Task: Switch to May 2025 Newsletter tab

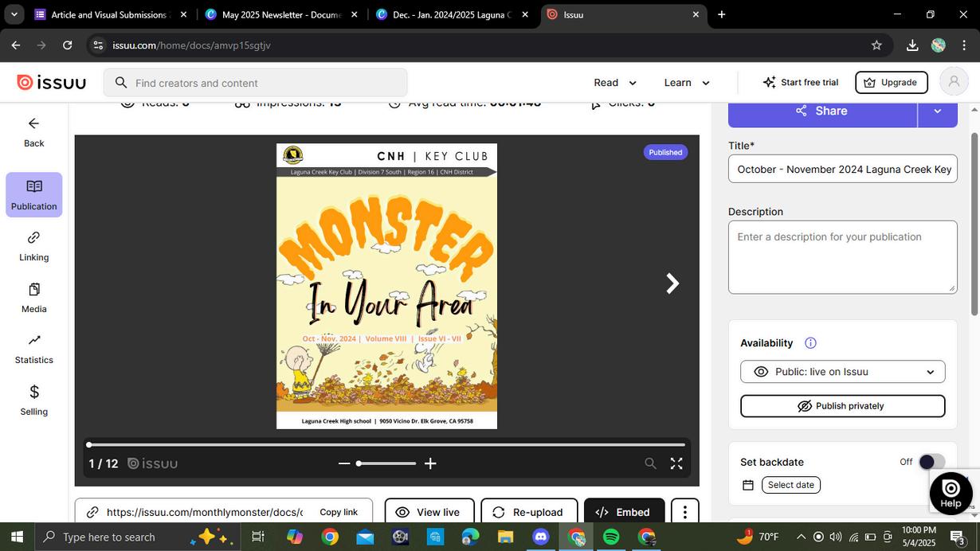Action: coord(280,14)
